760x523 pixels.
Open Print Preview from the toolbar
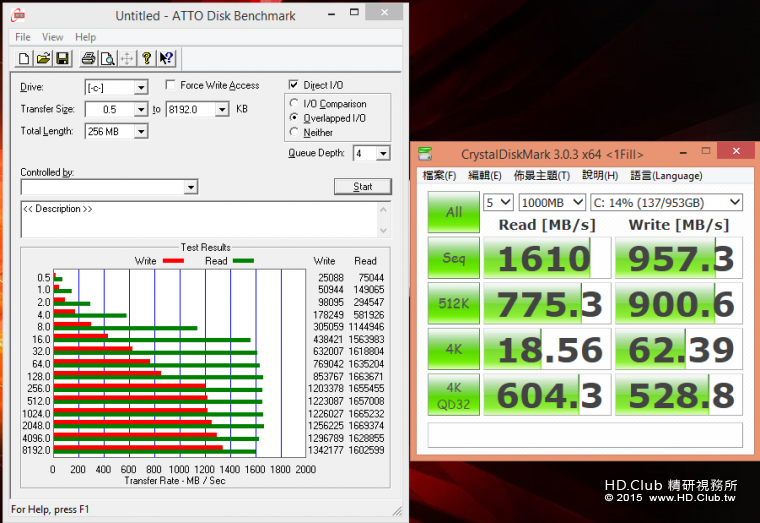pyautogui.click(x=107, y=58)
